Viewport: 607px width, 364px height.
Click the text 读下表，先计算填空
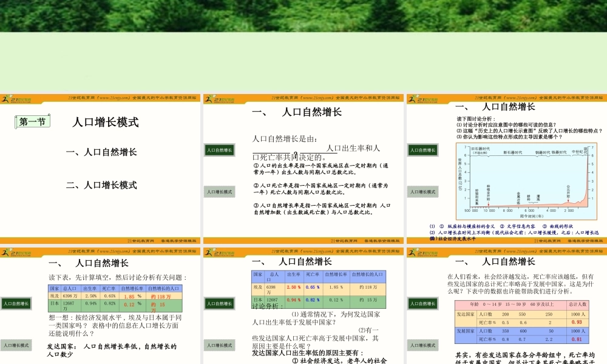click(118, 277)
